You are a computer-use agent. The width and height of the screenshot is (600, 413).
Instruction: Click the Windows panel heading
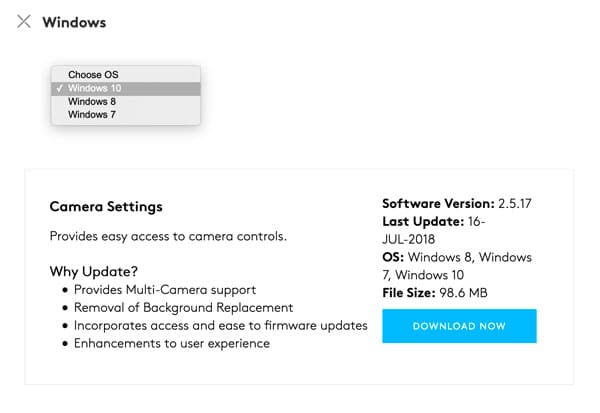pos(74,22)
